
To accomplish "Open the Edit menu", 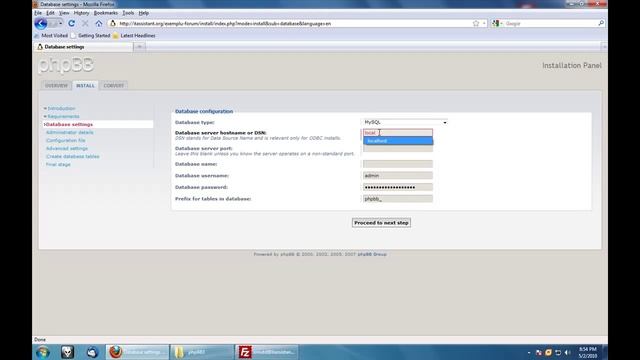I will [x=50, y=13].
